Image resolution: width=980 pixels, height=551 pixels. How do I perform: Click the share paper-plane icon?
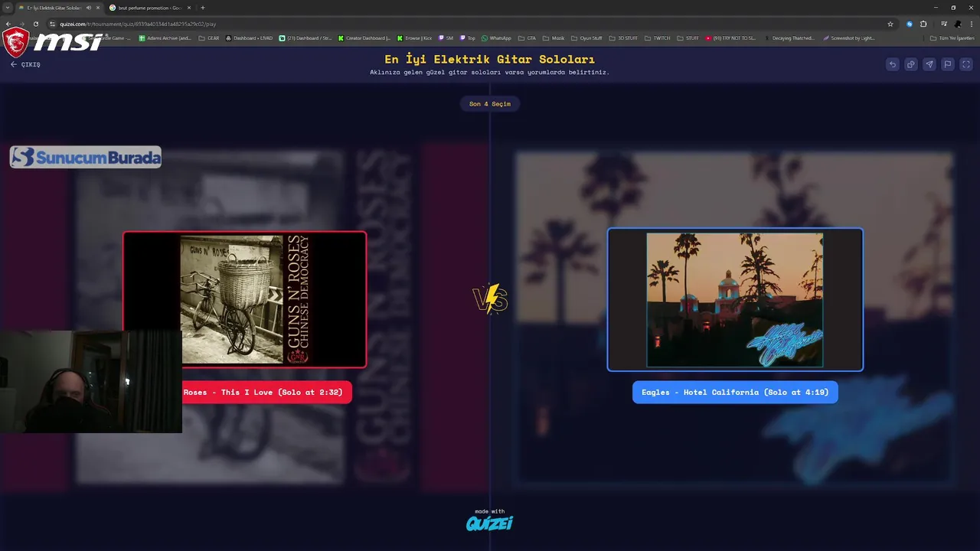coord(929,64)
